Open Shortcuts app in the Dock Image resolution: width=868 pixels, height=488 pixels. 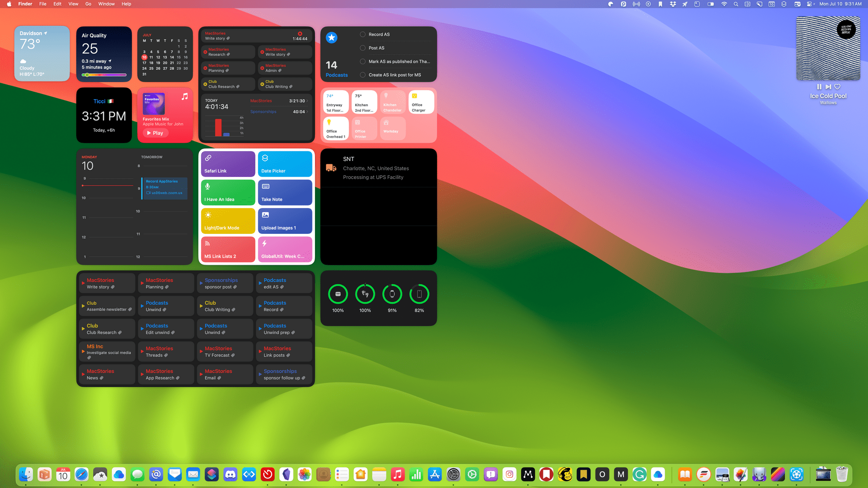pos(211,474)
